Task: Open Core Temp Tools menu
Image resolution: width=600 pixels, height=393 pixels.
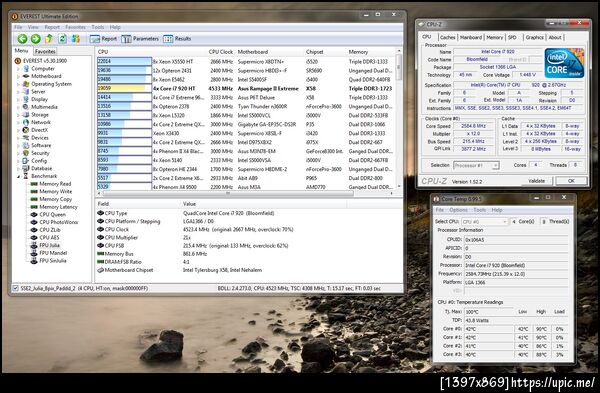Action: point(479,210)
